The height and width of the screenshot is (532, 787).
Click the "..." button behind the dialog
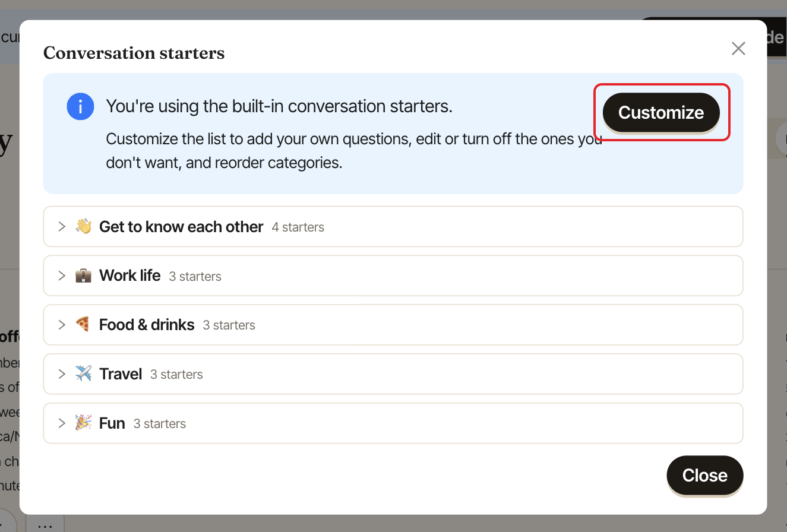pos(45,524)
